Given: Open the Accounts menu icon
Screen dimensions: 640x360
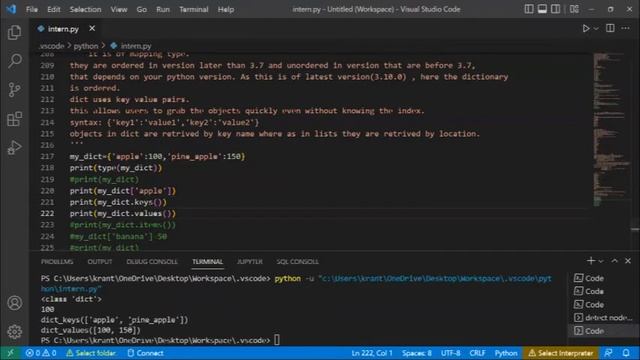Looking at the screenshot, I should (x=14, y=303).
